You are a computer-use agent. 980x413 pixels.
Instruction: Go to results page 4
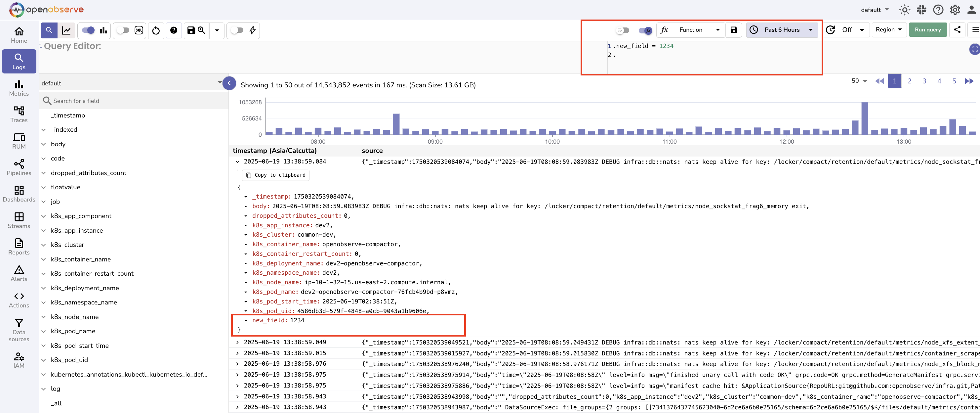[939, 81]
